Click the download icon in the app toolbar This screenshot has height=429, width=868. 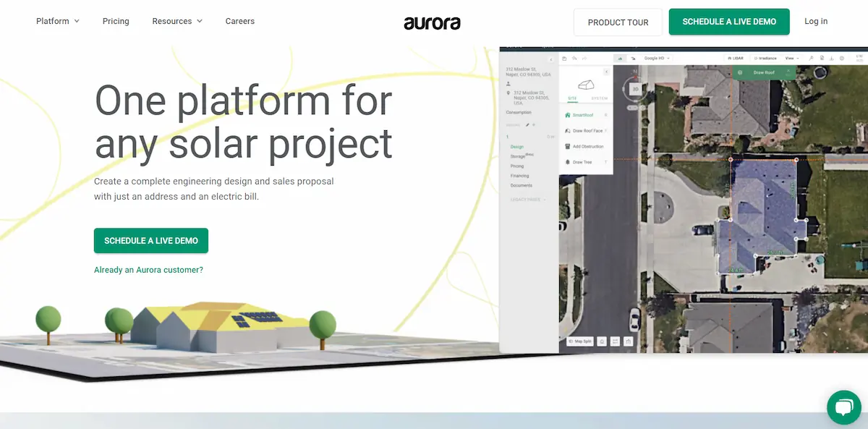pyautogui.click(x=831, y=58)
